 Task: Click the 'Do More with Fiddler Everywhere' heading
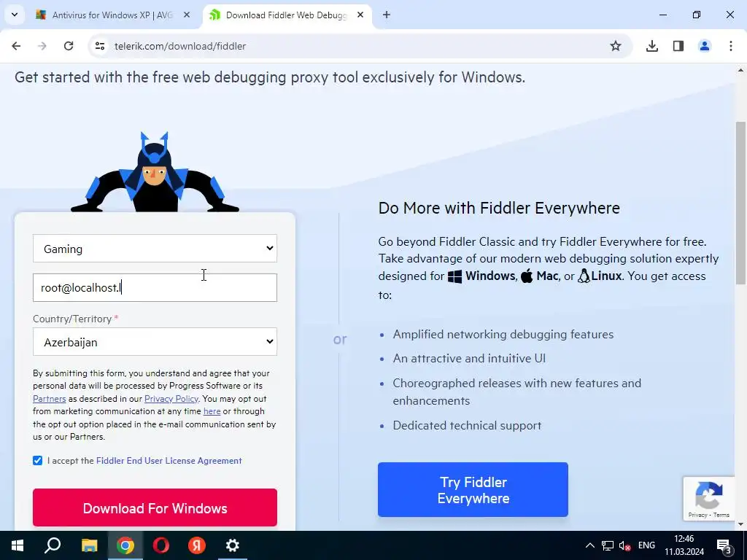tap(499, 208)
